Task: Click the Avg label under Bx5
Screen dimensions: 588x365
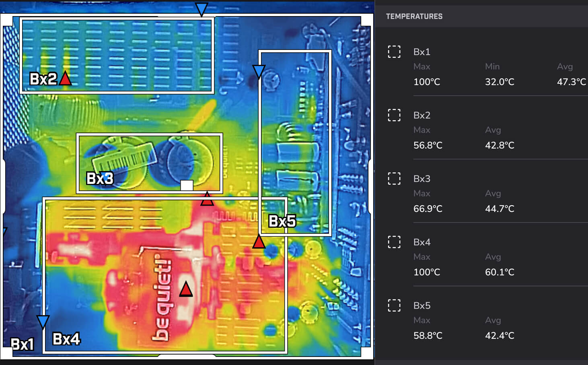Action: tap(493, 320)
